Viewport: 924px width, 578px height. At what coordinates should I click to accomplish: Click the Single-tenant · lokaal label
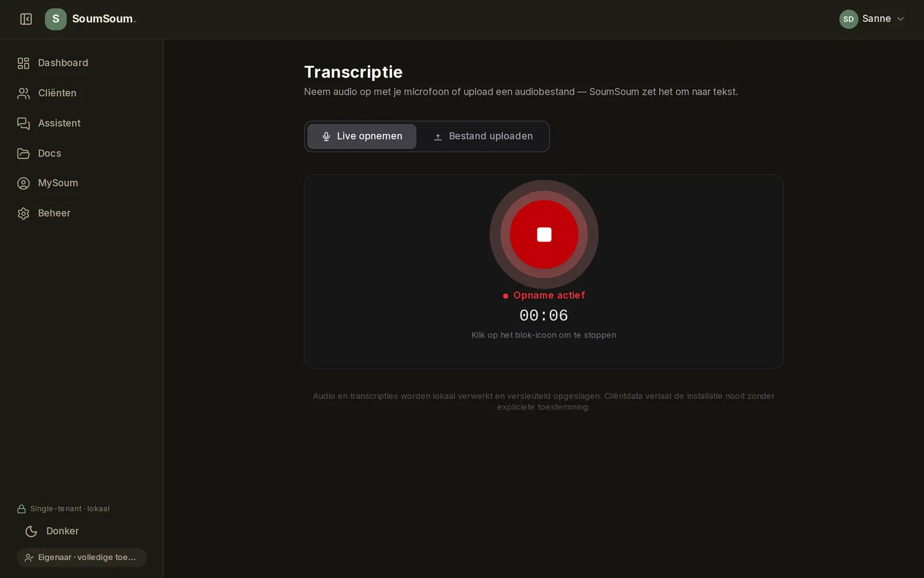tap(70, 509)
